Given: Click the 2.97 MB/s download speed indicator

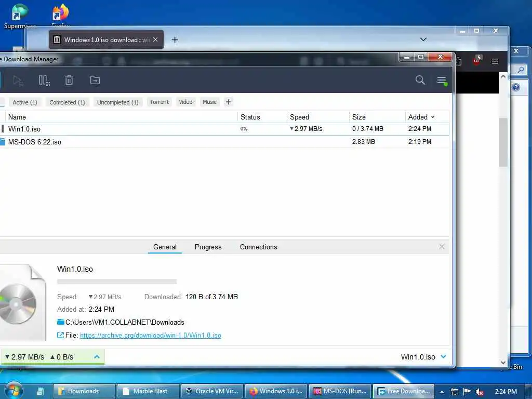Looking at the screenshot, I should [x=24, y=357].
